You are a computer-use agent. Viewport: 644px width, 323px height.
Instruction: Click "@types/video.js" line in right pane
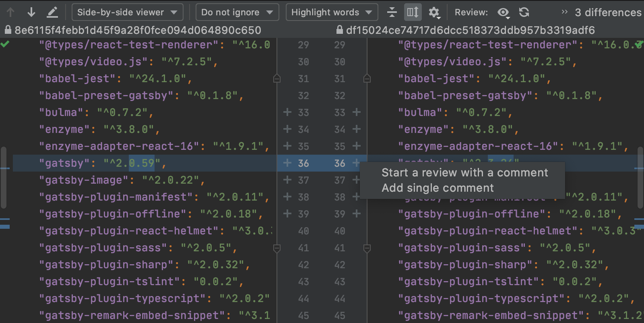tap(487, 62)
